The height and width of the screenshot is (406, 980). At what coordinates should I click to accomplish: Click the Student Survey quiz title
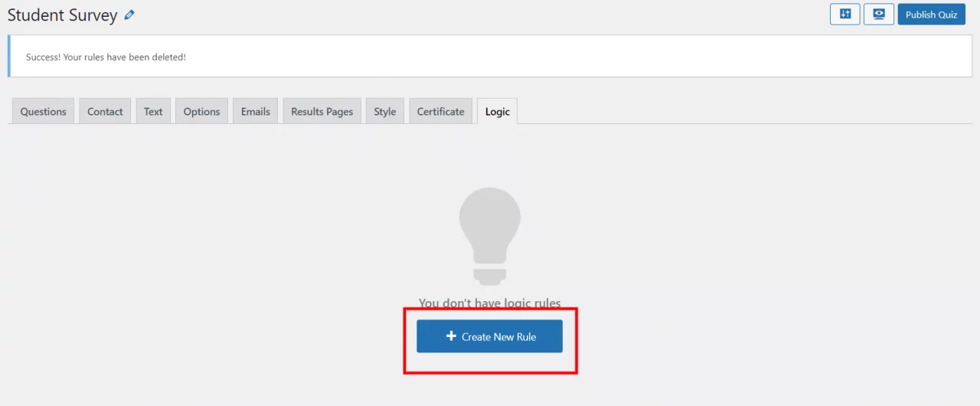(63, 15)
